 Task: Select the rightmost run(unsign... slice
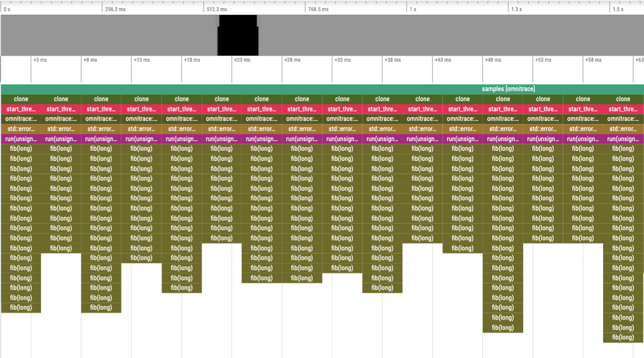623,139
